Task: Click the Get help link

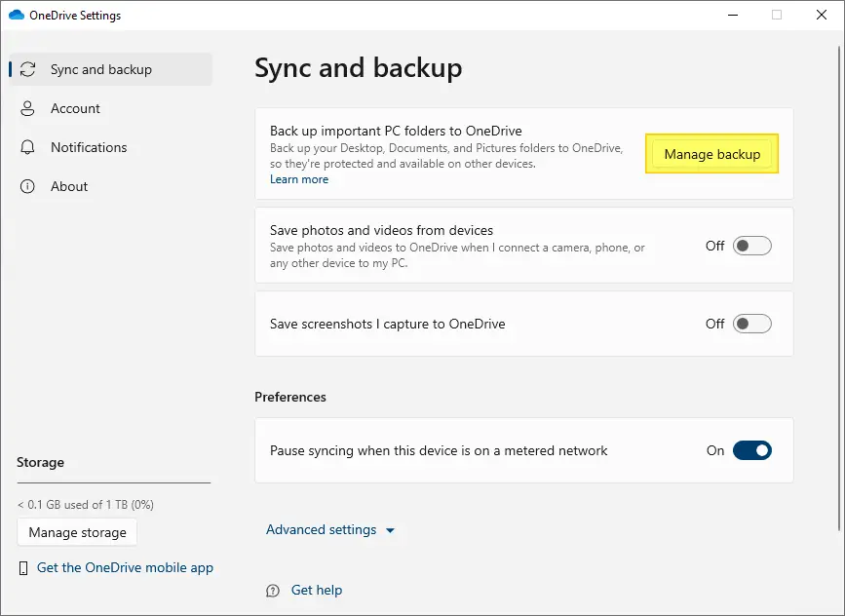Action: 317,590
